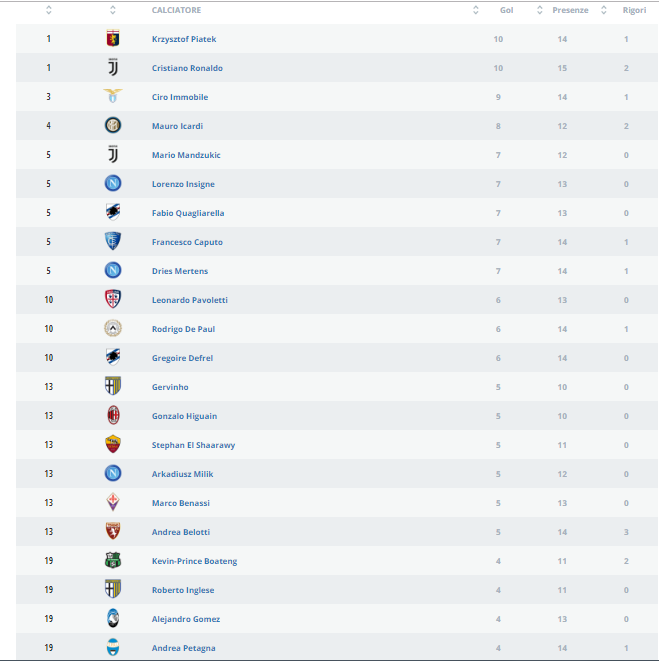Screen dimensions: 659x661
Task: Click the CALCIATORE column header
Action: 176,10
